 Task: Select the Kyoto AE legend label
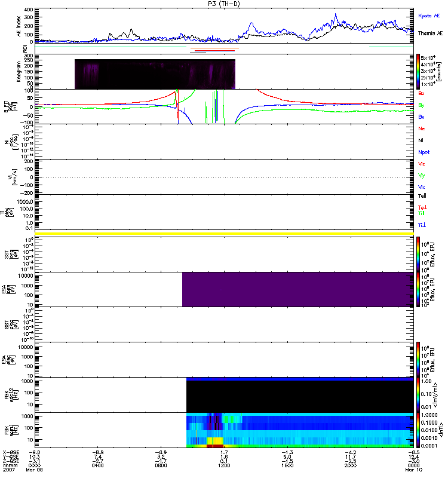pyautogui.click(x=429, y=16)
